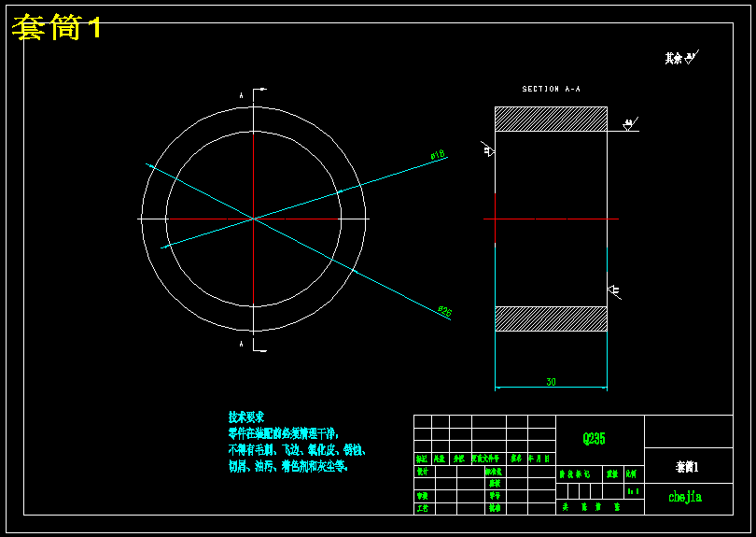Image resolution: width=756 pixels, height=537 pixels.
Task: Click the yellow 套筒1 title text
Action: pos(57,27)
